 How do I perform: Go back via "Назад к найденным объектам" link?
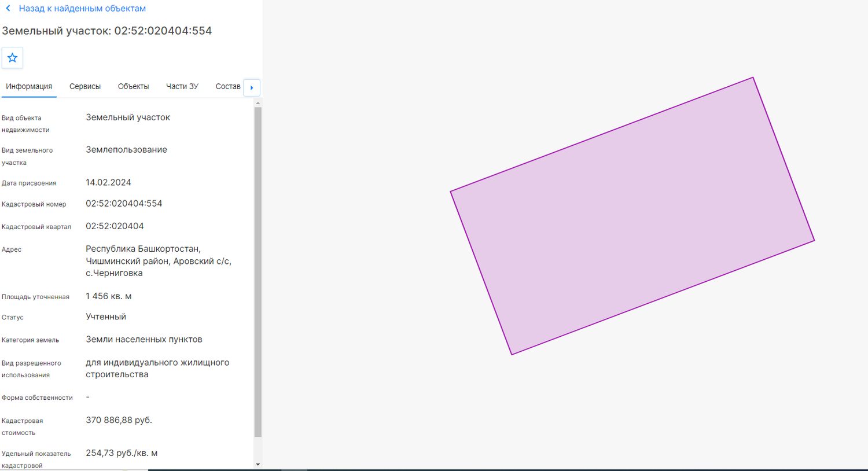click(x=82, y=9)
